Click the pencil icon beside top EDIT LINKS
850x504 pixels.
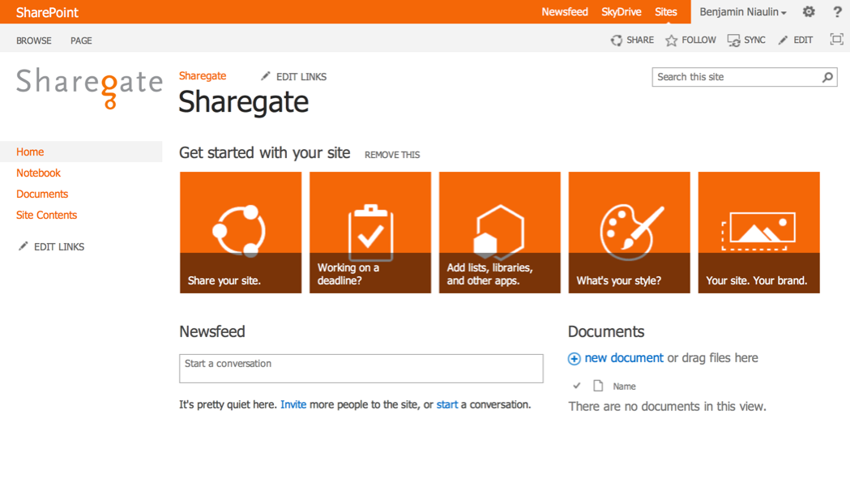[x=265, y=76]
